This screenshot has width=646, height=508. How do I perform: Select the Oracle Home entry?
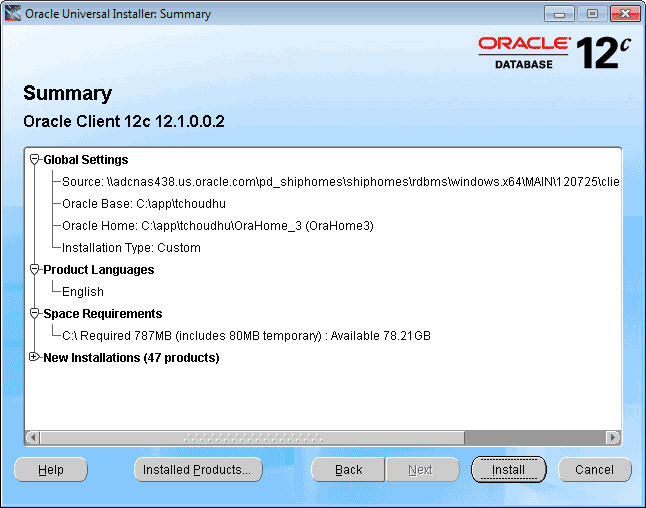[217, 226]
